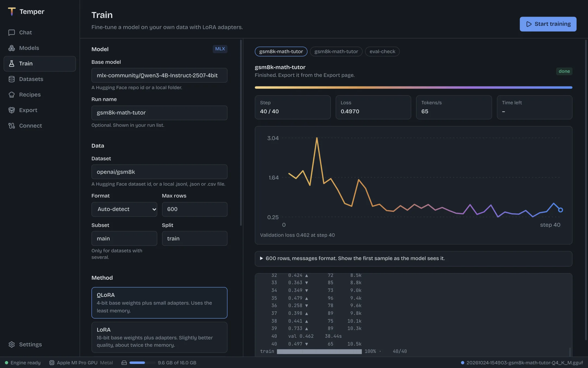The height and width of the screenshot is (368, 588).
Task: Open Settings via the gear icon
Action: (x=11, y=344)
